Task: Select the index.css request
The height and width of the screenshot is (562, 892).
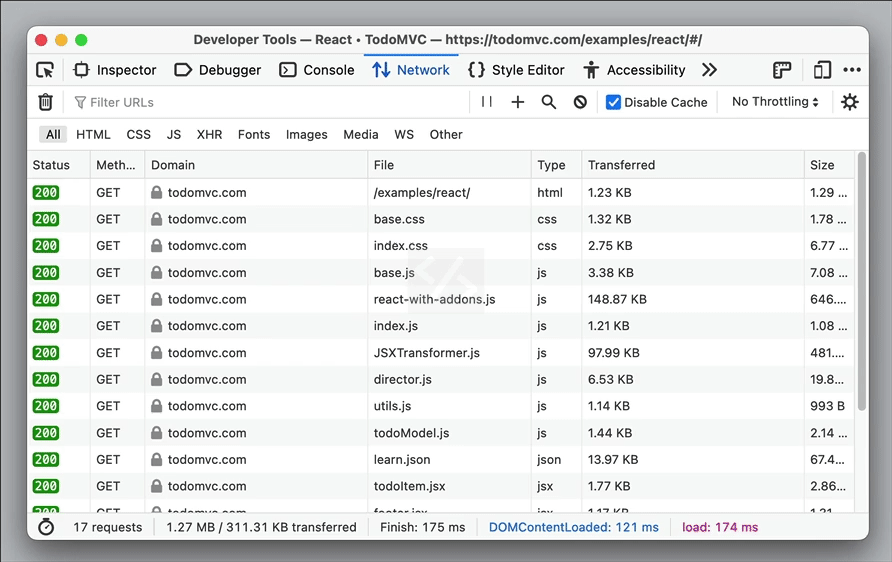Action: [x=441, y=246]
